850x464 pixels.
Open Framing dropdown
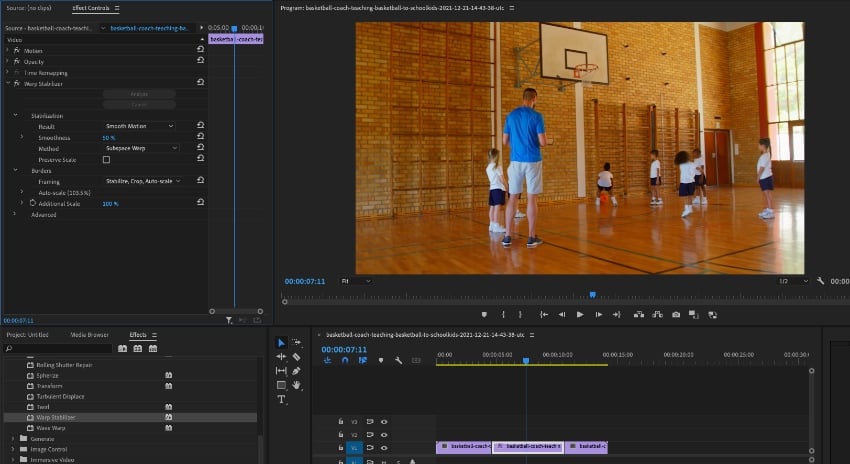point(143,181)
